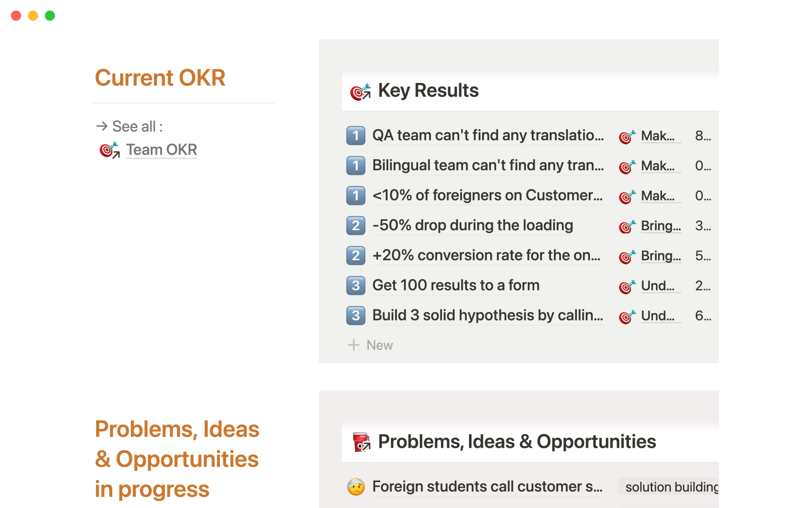Click number 3 icon beside Get 100 results

coord(356,286)
